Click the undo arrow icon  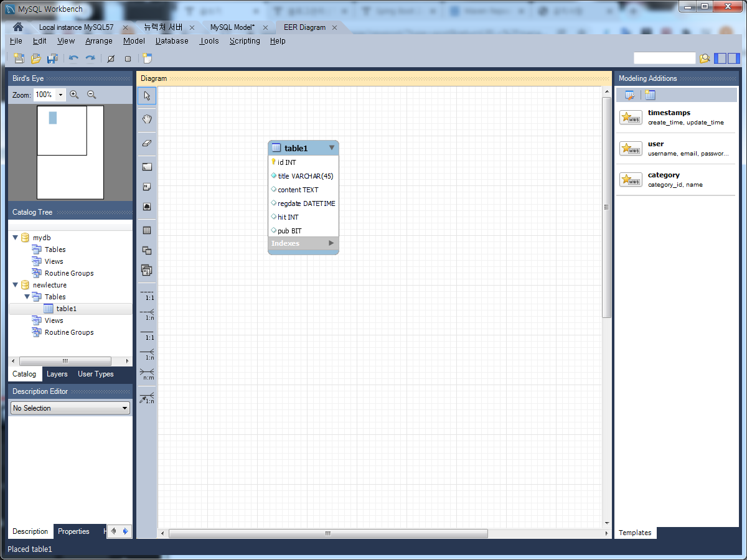pos(73,58)
